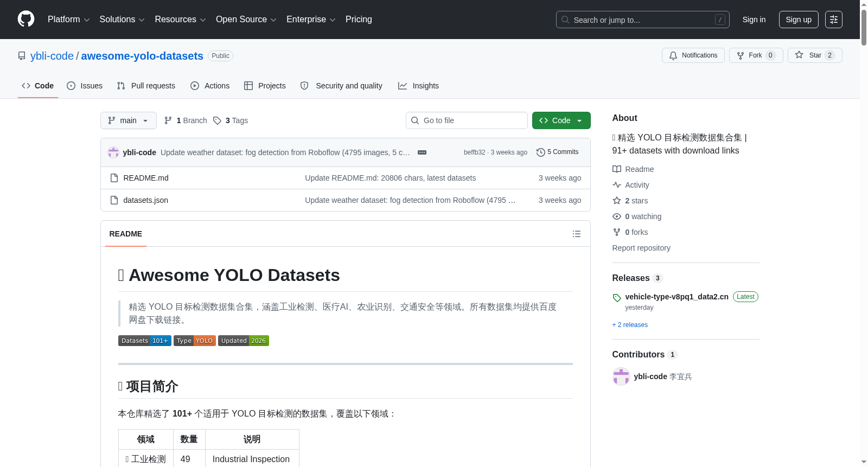Focus the Go to file input

pyautogui.click(x=467, y=120)
